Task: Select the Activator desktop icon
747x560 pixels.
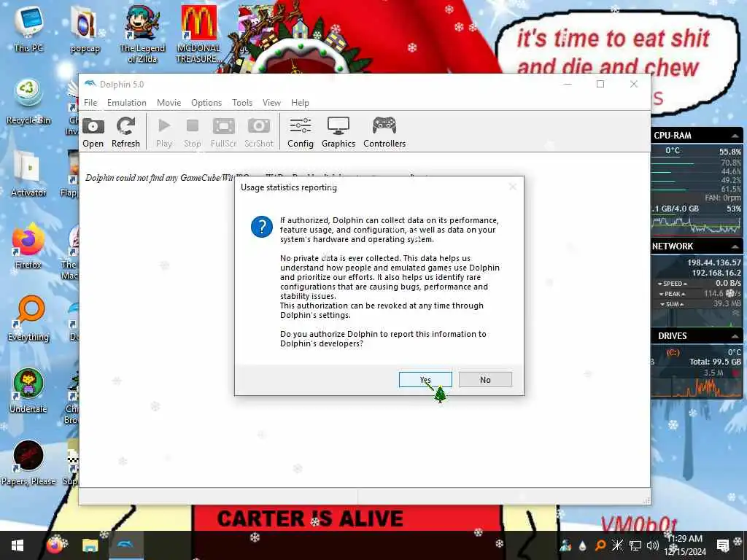Action: tap(28, 174)
